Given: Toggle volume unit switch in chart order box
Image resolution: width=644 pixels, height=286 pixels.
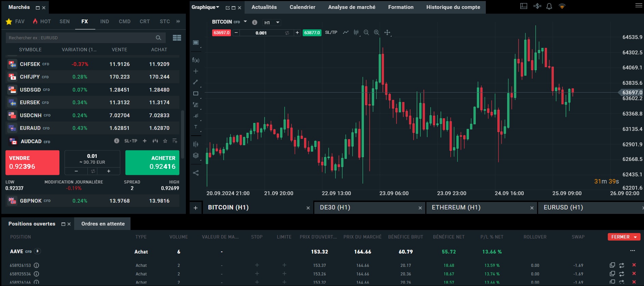Looking at the screenshot, I should click(x=287, y=33).
